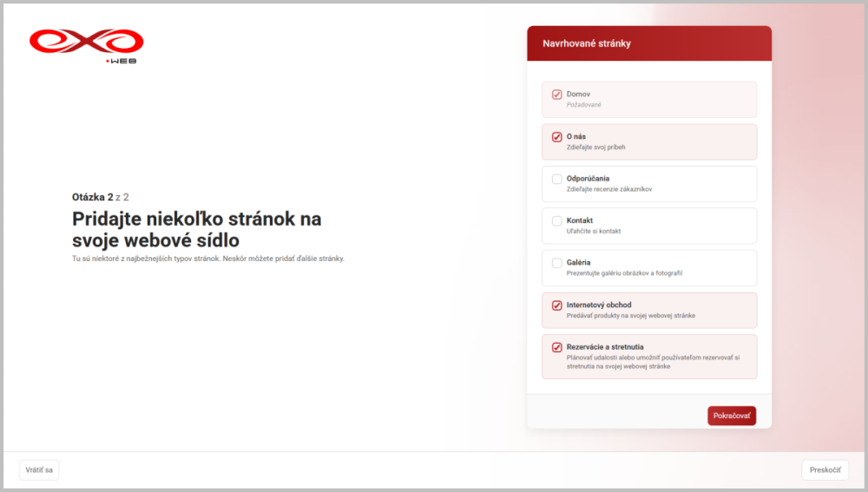Select the Kontakt page label

[x=580, y=220]
